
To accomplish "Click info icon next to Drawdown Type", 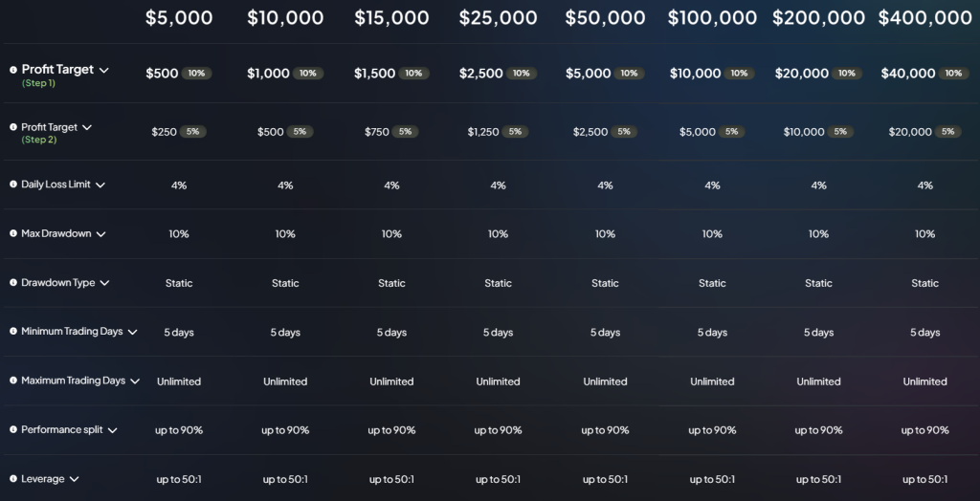I will click(13, 283).
